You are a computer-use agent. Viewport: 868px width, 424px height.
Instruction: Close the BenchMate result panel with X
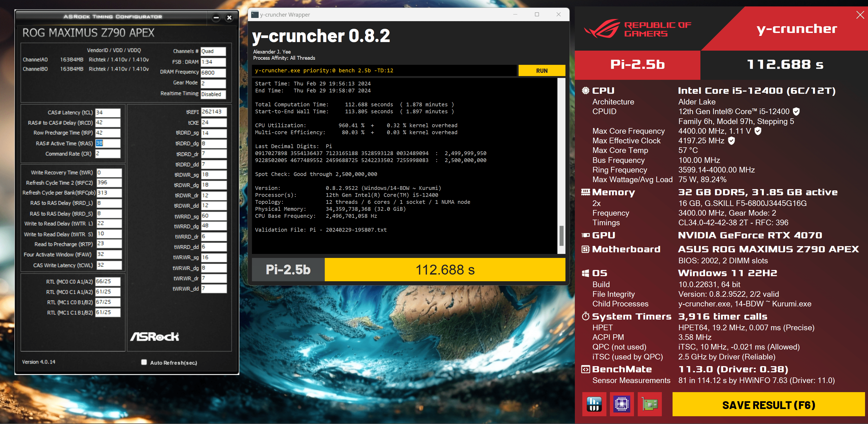click(x=860, y=14)
